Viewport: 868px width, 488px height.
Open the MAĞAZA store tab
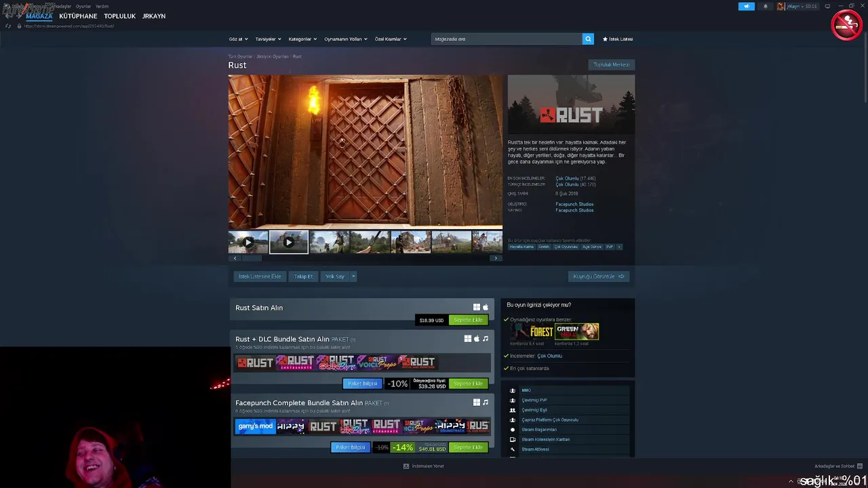click(x=39, y=16)
